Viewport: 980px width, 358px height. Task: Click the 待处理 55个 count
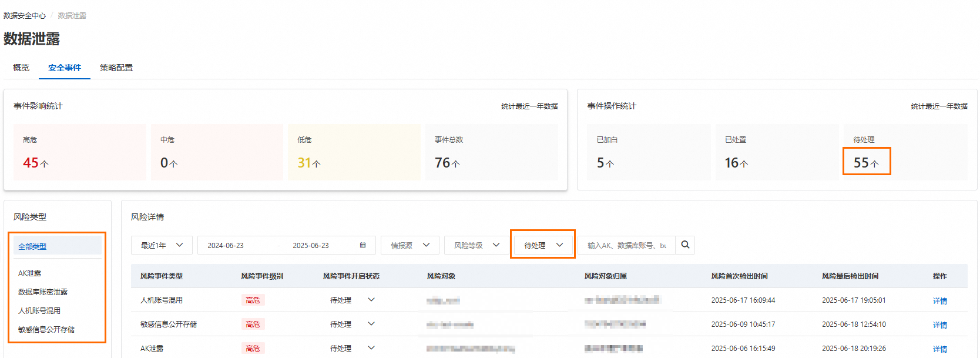[866, 162]
